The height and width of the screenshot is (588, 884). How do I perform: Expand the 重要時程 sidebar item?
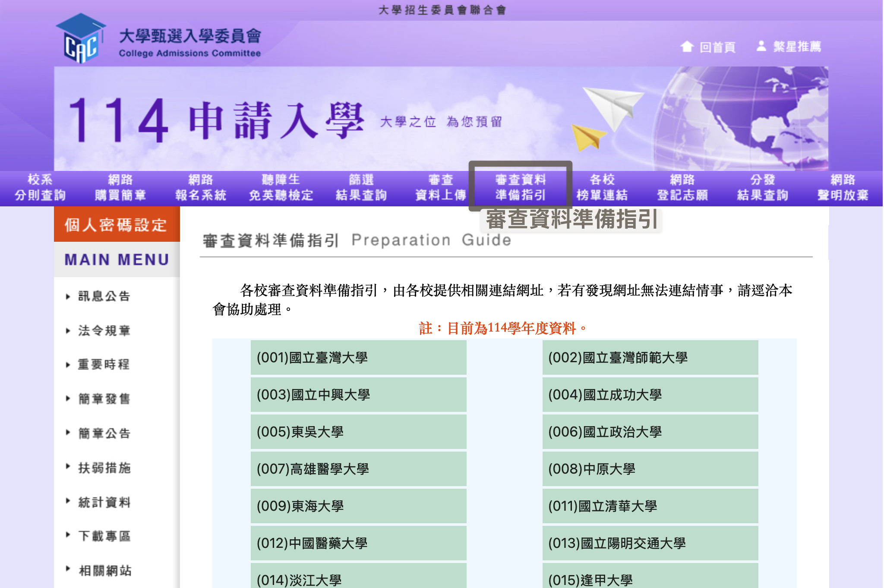[x=104, y=365]
